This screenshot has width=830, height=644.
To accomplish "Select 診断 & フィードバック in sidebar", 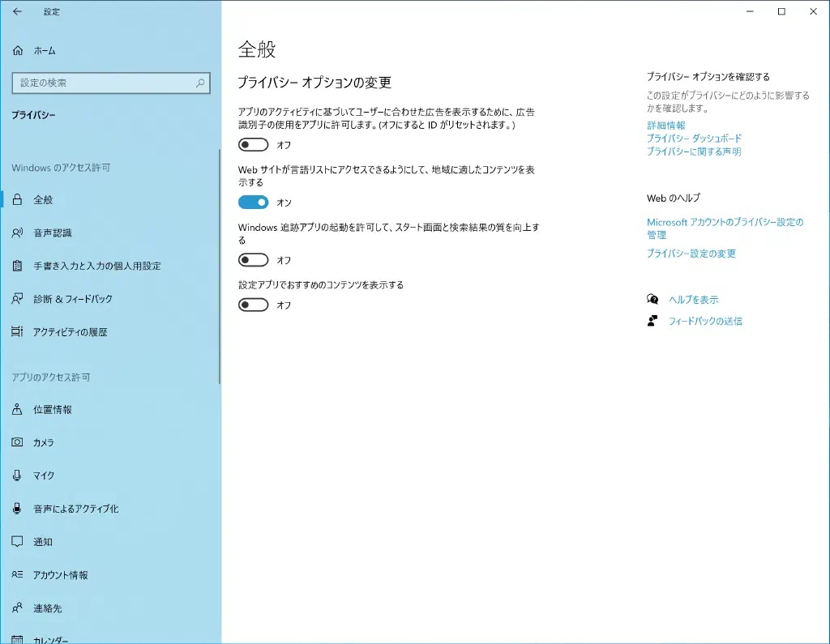I will coord(73,299).
